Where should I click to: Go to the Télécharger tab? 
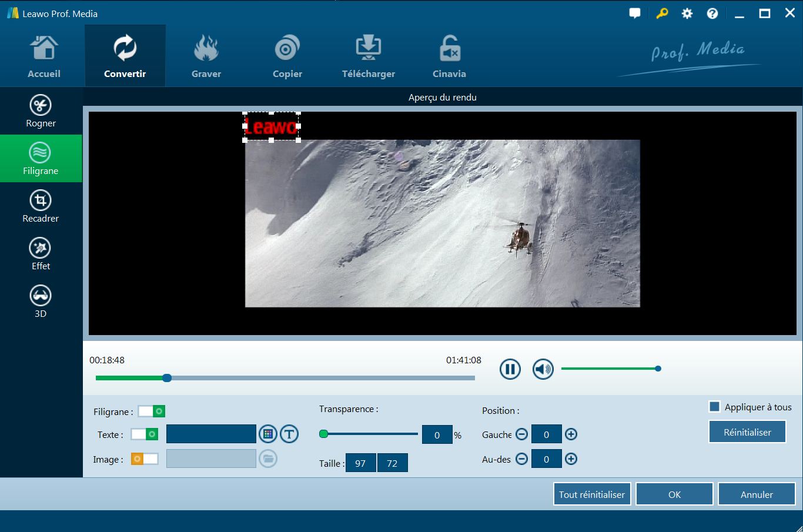coord(369,56)
